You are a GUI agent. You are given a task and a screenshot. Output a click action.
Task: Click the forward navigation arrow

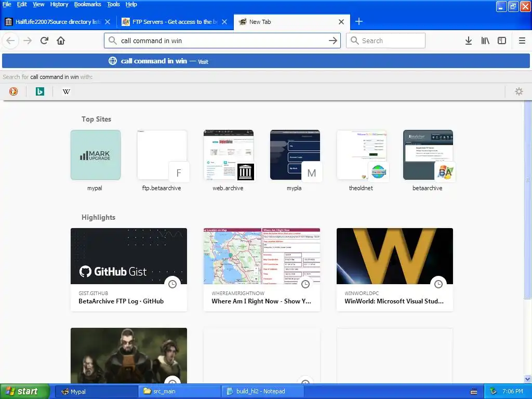point(28,41)
